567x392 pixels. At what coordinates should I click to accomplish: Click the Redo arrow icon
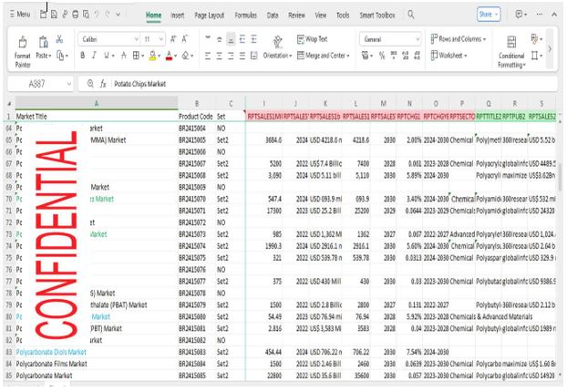click(x=108, y=15)
